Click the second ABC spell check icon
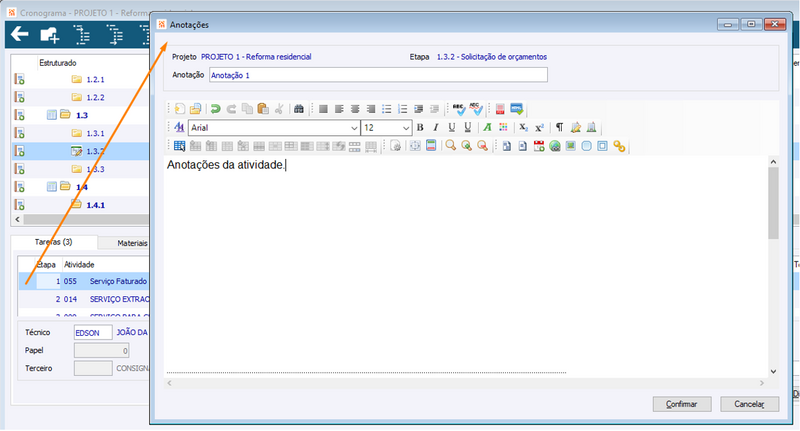 [476, 109]
